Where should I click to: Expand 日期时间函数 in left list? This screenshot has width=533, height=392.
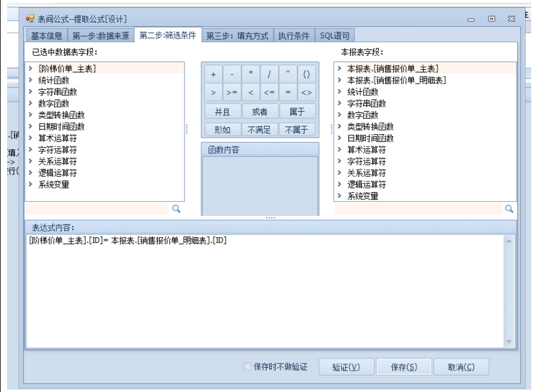[x=31, y=127]
